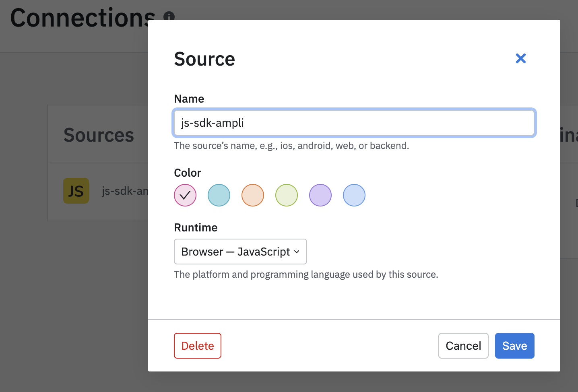Screen dimensions: 578x392
Task: Open the Browser — JavaScript runtime dropdown
Action: click(x=240, y=252)
